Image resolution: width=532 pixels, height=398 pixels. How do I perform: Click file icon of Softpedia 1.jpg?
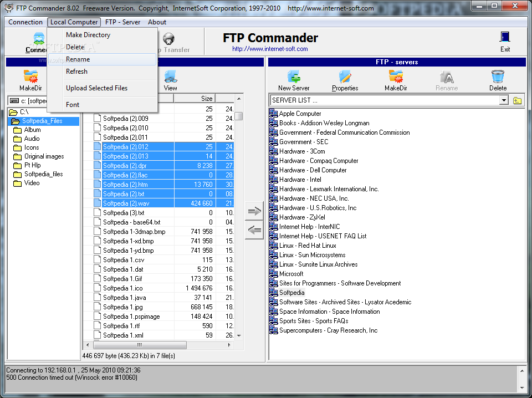click(x=98, y=307)
